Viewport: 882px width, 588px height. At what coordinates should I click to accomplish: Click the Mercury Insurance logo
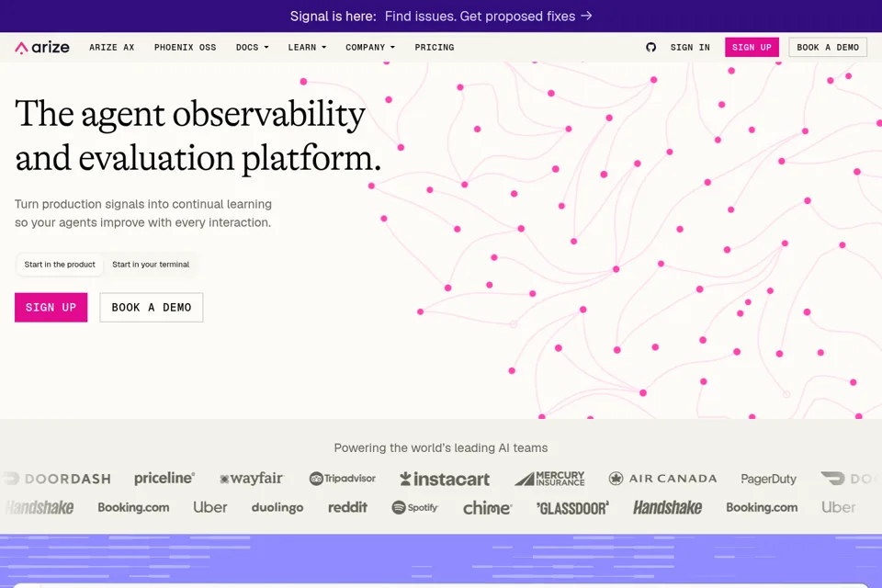pyautogui.click(x=549, y=479)
